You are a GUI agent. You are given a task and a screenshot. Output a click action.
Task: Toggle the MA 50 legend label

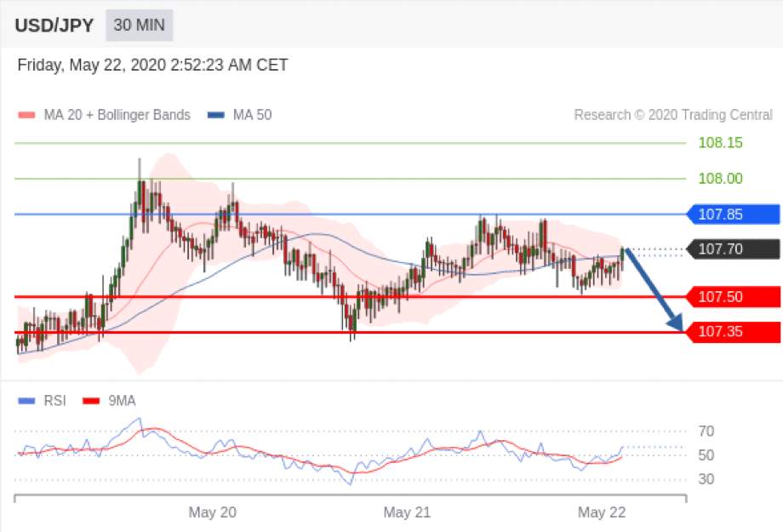[252, 115]
